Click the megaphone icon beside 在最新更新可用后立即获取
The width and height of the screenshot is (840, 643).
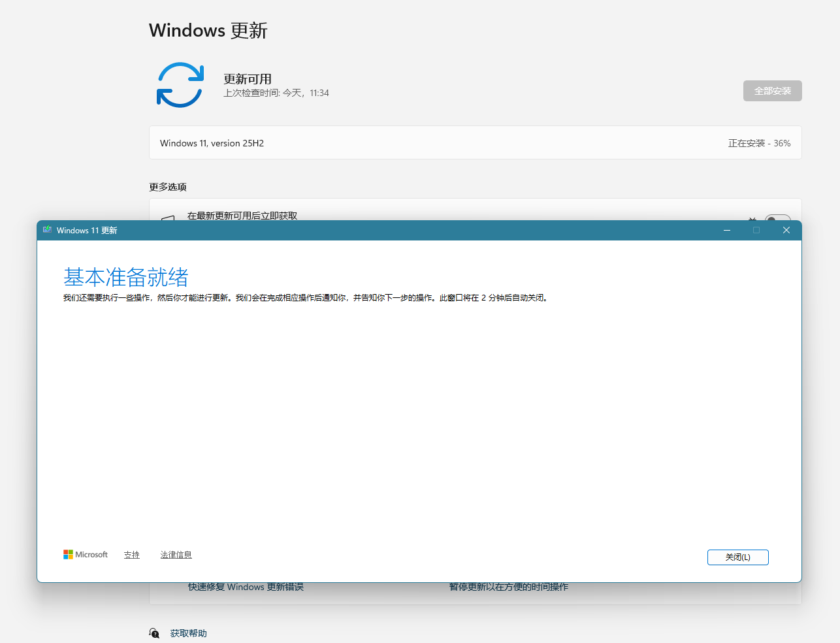[x=168, y=218]
